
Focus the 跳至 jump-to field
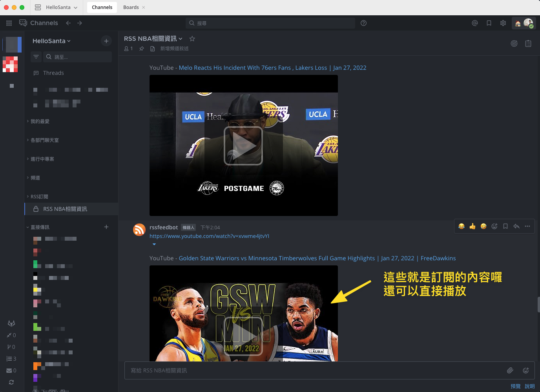click(x=77, y=57)
